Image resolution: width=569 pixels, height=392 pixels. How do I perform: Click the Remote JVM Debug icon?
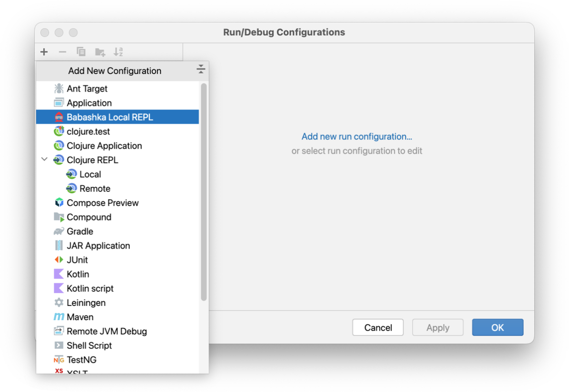59,331
